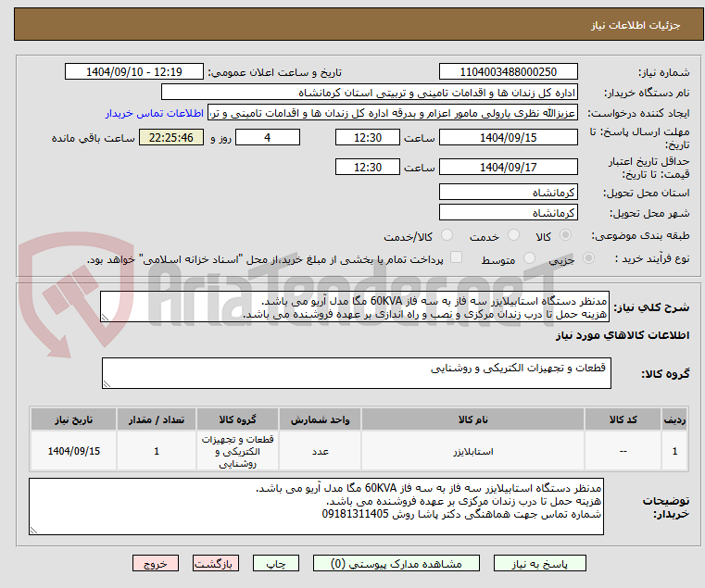Click the response deadline time 12:30 field

pos(368,138)
